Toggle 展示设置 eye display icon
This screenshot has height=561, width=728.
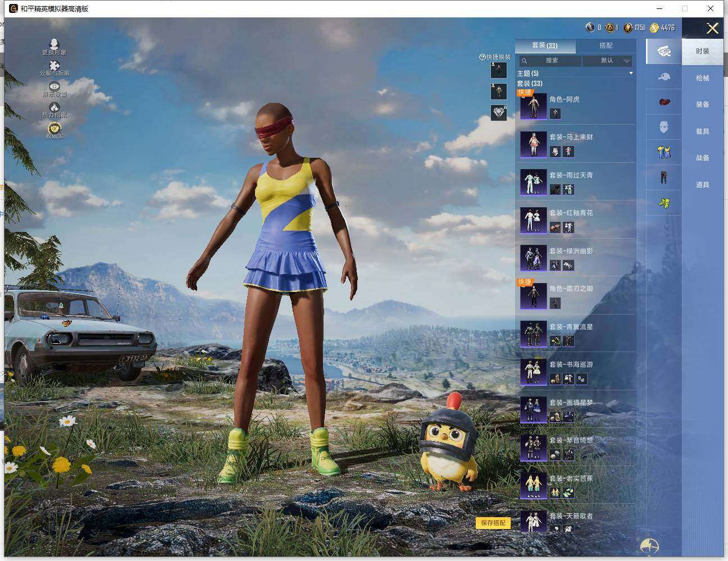point(54,86)
